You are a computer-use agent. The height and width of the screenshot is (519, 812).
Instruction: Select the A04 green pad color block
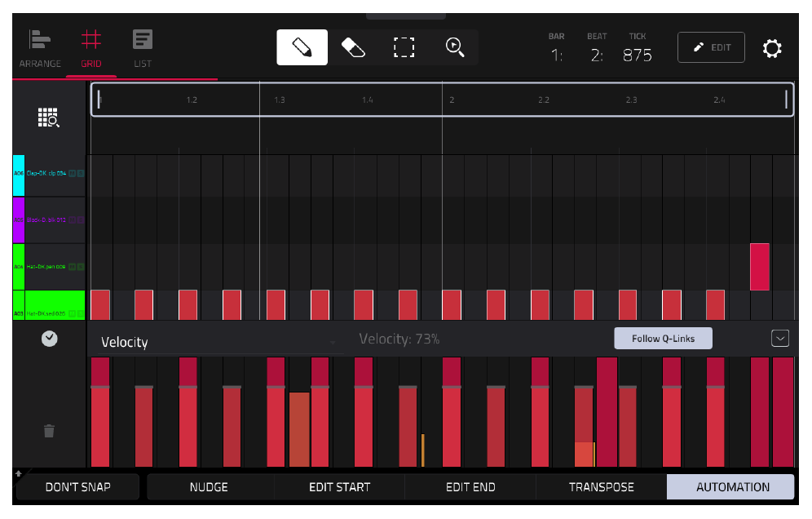click(x=19, y=267)
